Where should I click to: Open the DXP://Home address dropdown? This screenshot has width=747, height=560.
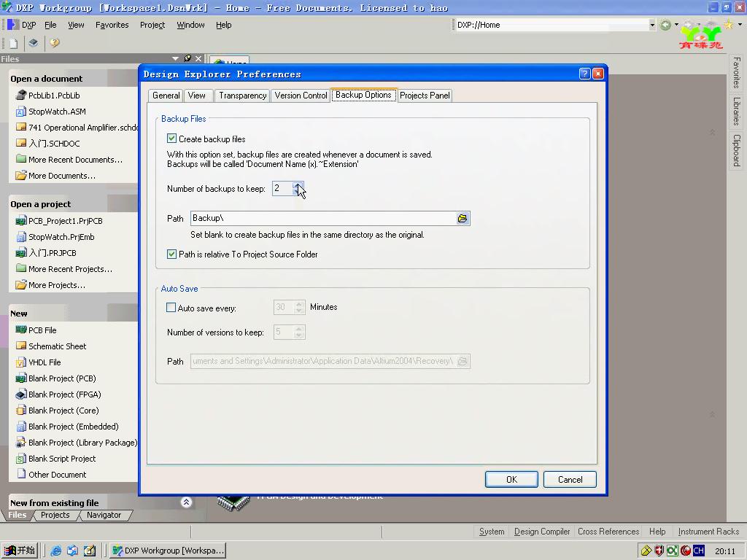point(651,26)
